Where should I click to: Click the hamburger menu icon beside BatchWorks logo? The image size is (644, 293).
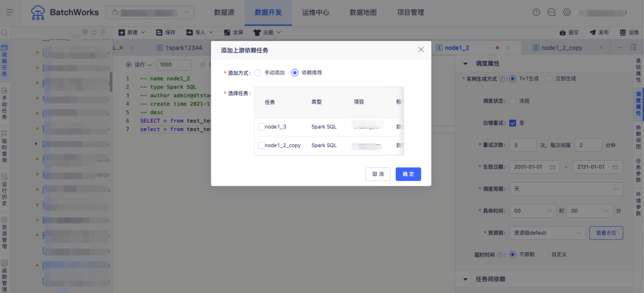(10, 13)
